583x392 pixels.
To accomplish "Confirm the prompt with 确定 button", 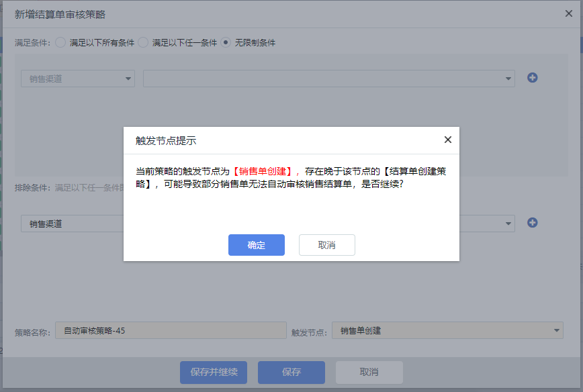I will coord(257,245).
